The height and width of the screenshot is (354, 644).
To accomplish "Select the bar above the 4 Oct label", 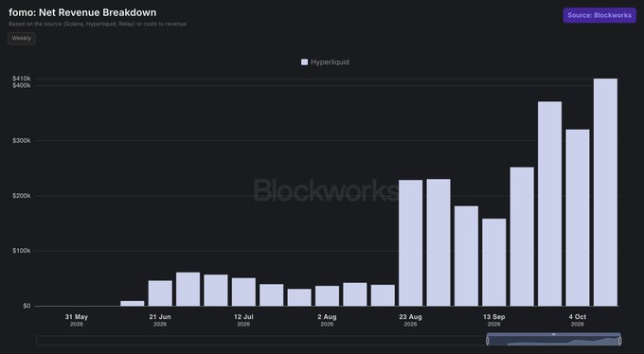I will 578,218.
